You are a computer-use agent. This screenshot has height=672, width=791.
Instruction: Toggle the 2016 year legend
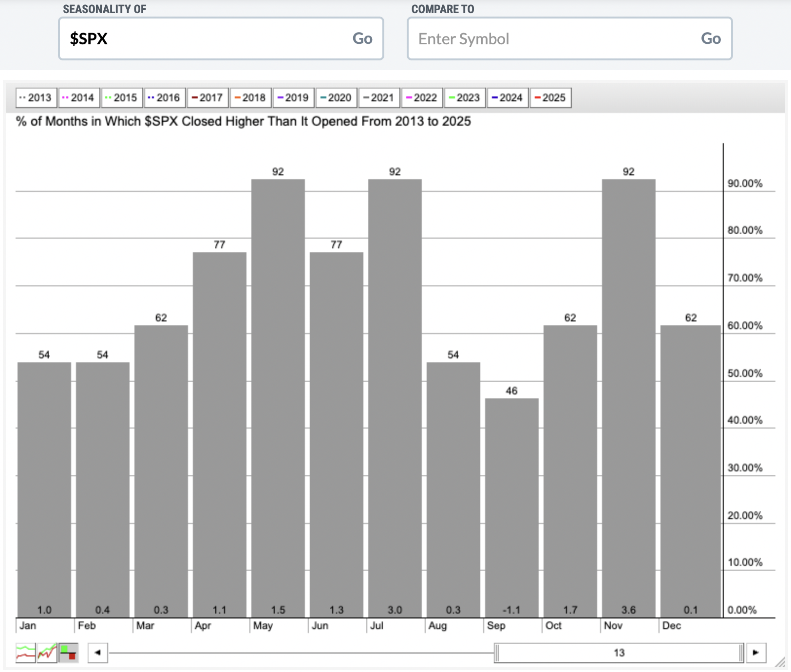pos(165,97)
